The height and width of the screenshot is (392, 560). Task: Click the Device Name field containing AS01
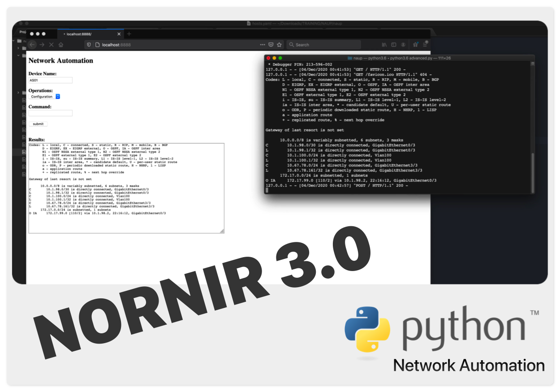pyautogui.click(x=50, y=80)
